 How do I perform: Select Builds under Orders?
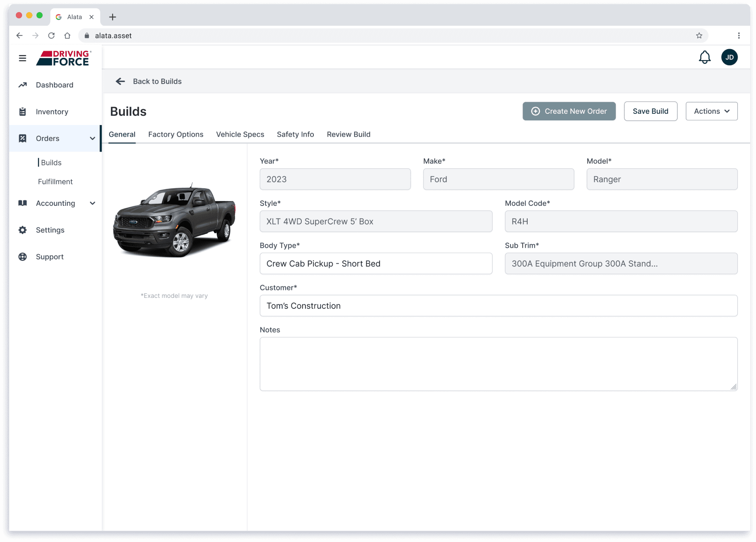click(51, 163)
